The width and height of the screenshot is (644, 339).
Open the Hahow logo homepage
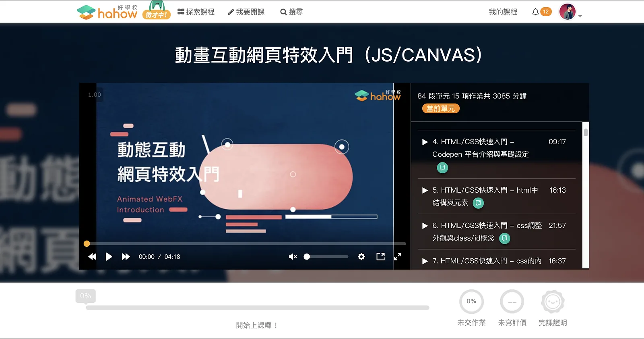(x=107, y=12)
